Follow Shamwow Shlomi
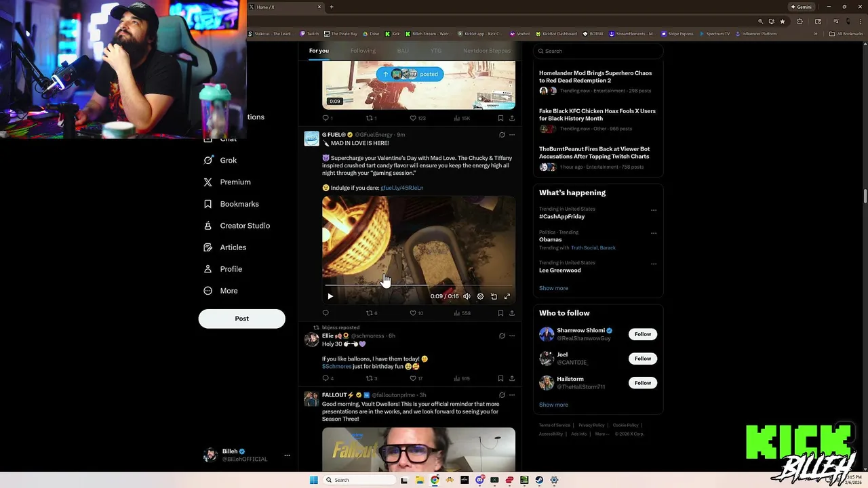868x488 pixels. pyautogui.click(x=643, y=334)
